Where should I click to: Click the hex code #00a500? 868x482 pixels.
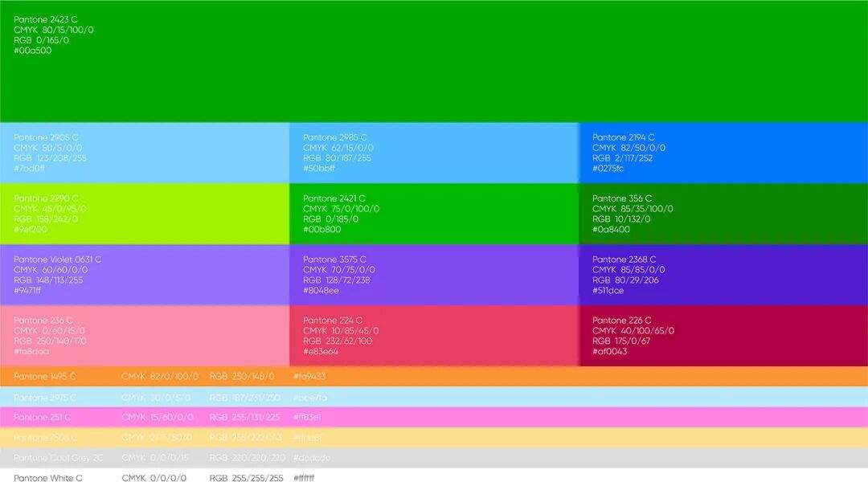33,51
